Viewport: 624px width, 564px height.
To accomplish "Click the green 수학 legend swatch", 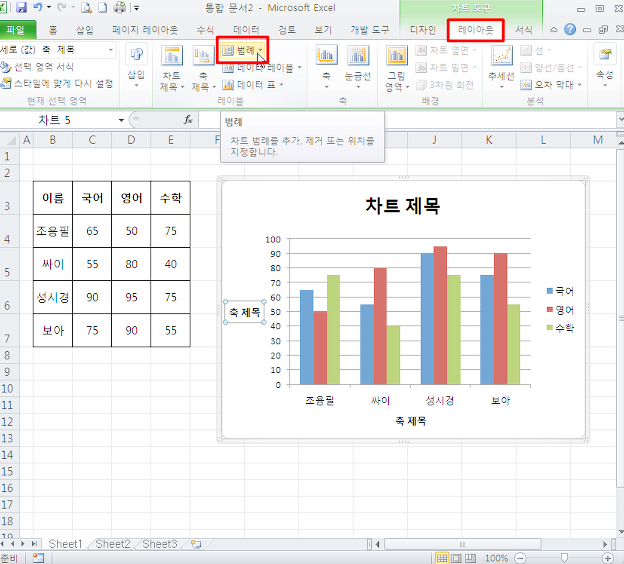I will (550, 328).
